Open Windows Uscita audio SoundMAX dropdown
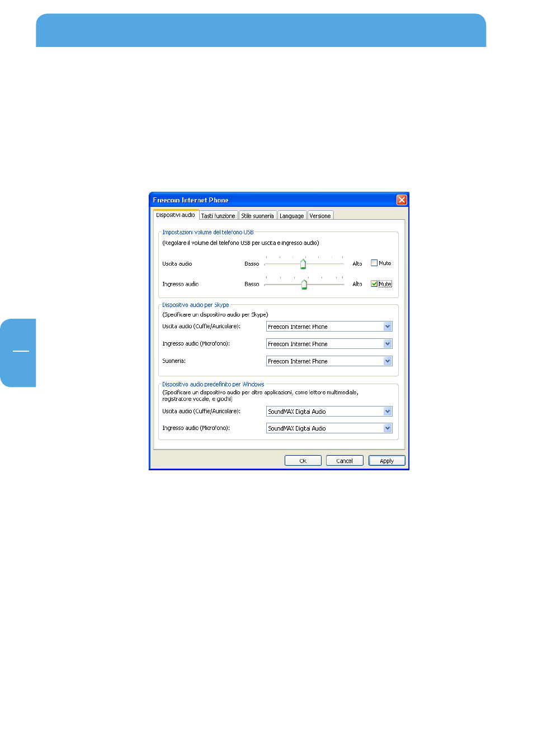This screenshot has width=533, height=756. 388,412
